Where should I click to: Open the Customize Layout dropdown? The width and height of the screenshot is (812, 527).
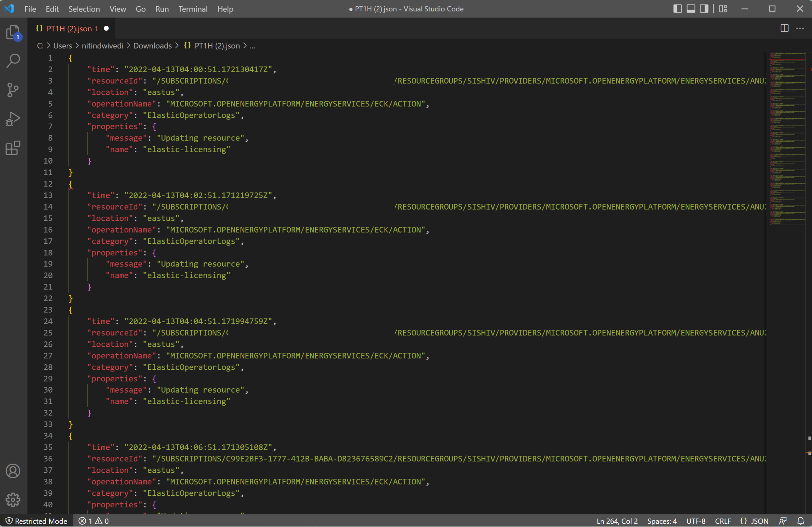tap(723, 9)
